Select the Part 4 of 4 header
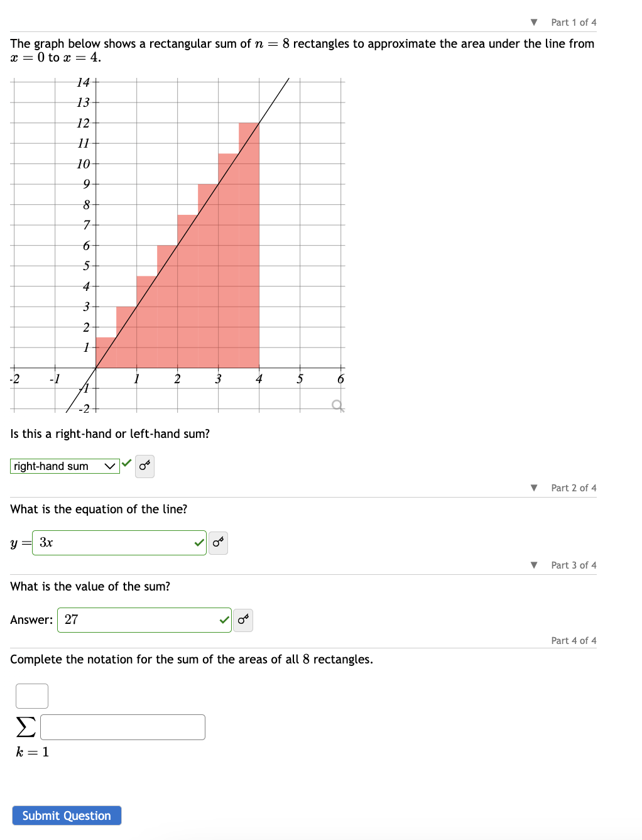The image size is (642, 840). click(x=573, y=640)
